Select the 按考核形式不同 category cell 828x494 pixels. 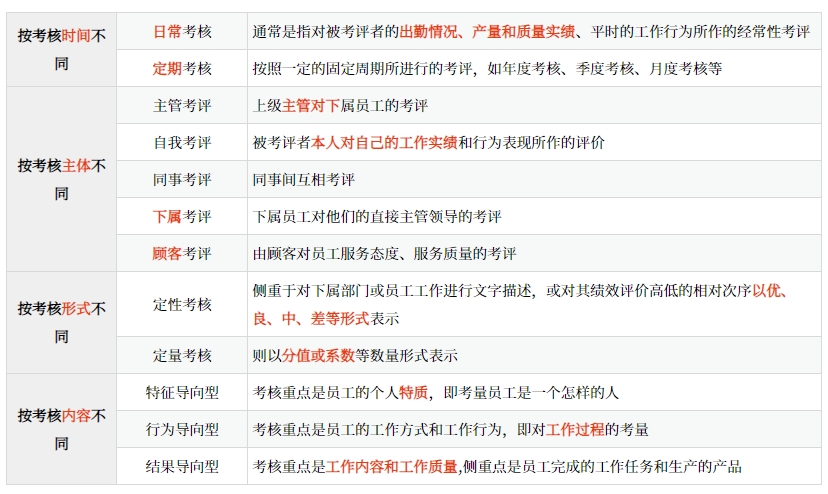[x=62, y=322]
